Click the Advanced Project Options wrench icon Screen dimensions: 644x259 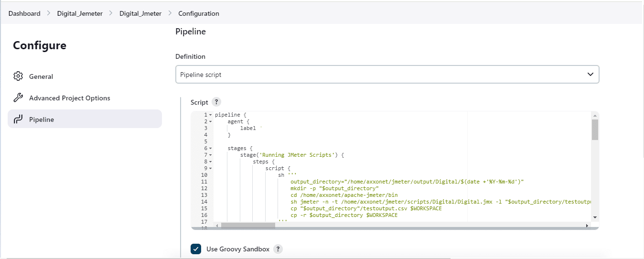click(18, 98)
